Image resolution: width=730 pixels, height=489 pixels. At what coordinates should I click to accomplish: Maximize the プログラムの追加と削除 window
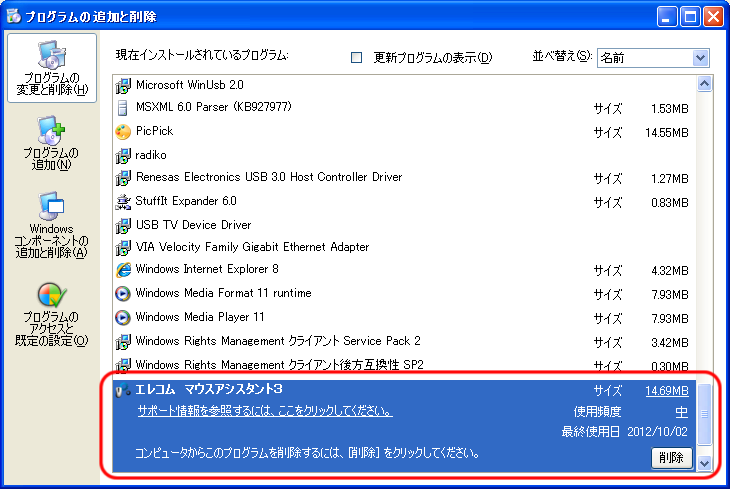point(690,17)
